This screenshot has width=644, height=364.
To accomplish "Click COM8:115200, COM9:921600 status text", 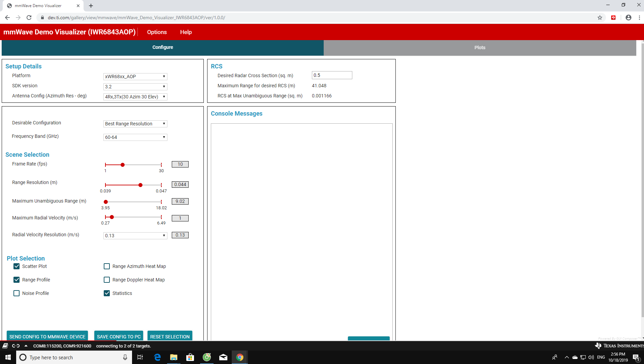I will point(62,346).
